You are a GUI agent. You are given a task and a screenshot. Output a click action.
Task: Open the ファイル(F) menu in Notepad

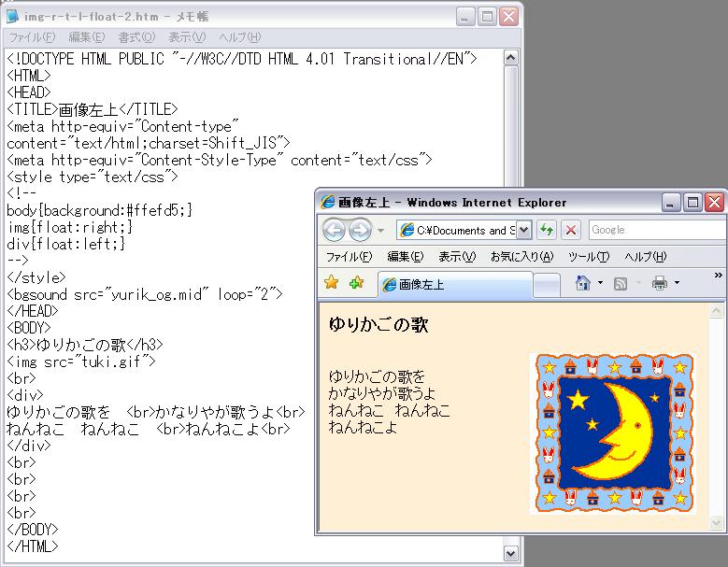pos(32,37)
